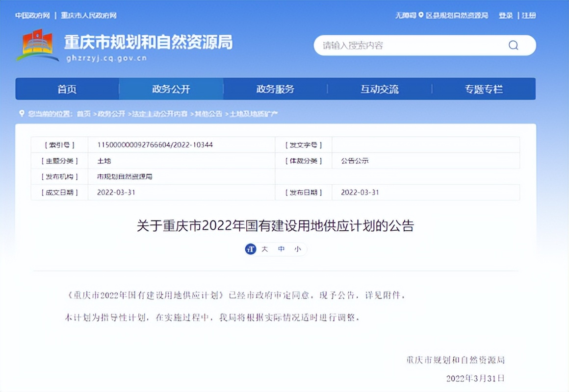Open the 区县规划自然资源局 link
569x392 pixels.
457,15
